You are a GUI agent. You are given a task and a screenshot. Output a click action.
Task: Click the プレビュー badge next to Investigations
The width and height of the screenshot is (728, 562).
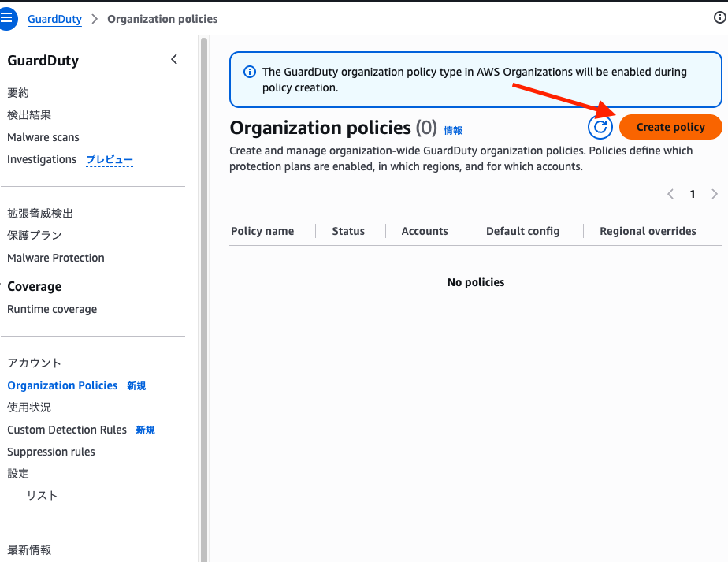110,160
